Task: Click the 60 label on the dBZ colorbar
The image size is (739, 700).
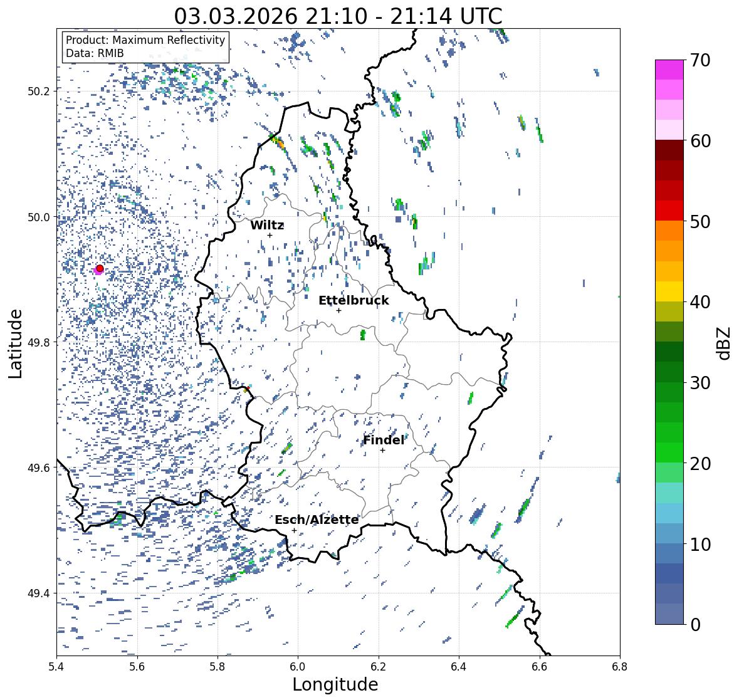Action: point(700,141)
